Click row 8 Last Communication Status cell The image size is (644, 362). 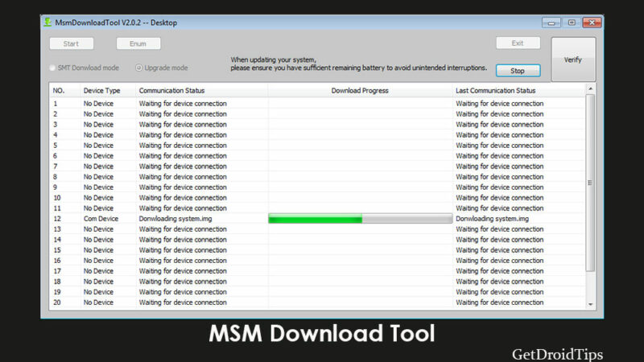pyautogui.click(x=499, y=177)
